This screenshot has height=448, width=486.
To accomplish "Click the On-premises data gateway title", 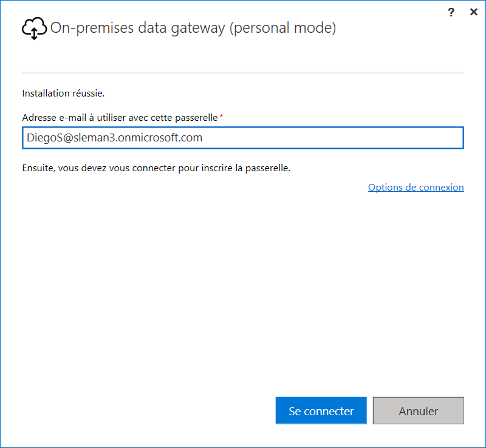I will pyautogui.click(x=193, y=28).
